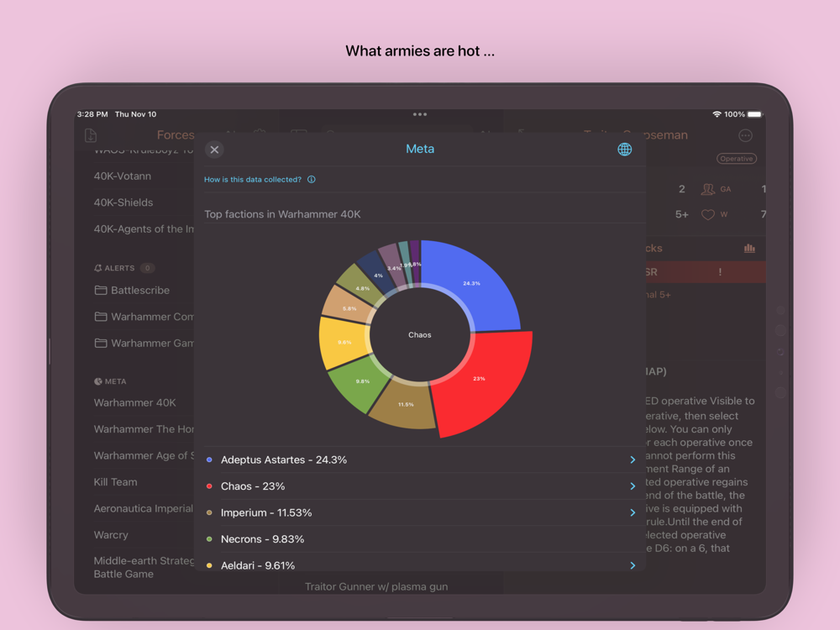Open the Warhammer Games folder in sidebar
The height and width of the screenshot is (630, 840).
click(144, 343)
